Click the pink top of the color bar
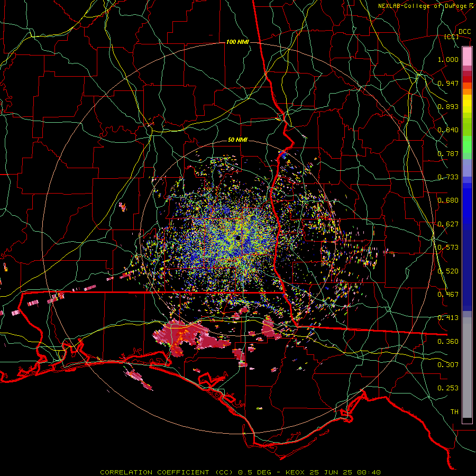This screenshot has width=476, height=476. click(467, 56)
